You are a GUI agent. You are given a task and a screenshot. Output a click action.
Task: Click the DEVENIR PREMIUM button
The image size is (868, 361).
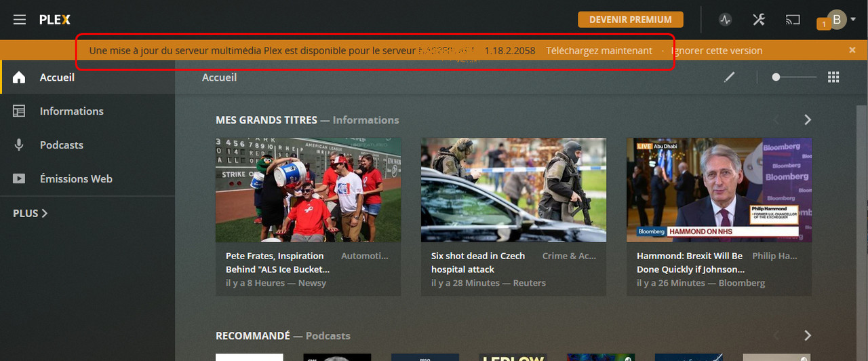pyautogui.click(x=631, y=20)
